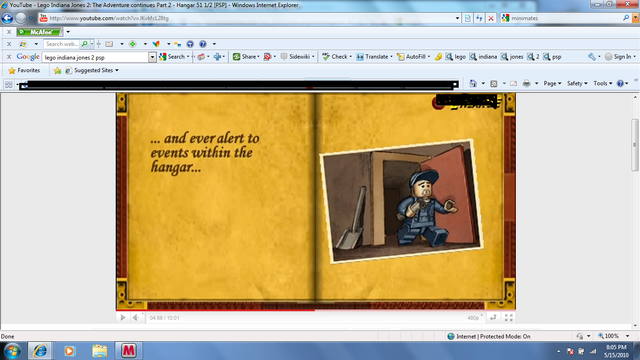
Task: Click the Windows Live logo icon
Action: pos(23,44)
